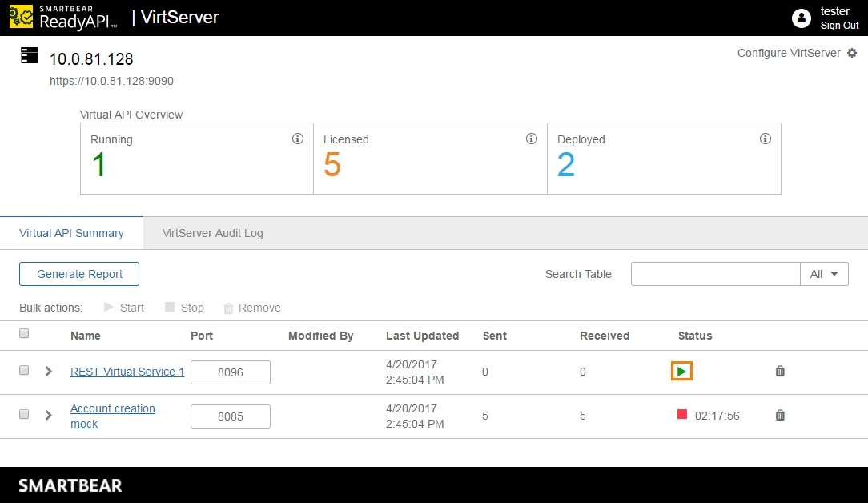
Task: Check the REST Virtual Service 1 row checkbox
Action: (x=23, y=371)
